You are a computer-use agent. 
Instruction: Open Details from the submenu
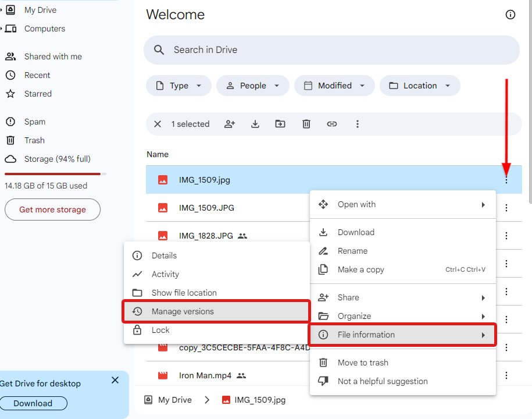point(217,255)
